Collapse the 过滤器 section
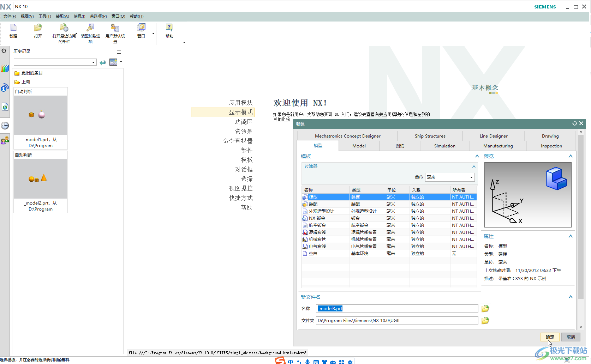This screenshot has height=364, width=591. 474,166
